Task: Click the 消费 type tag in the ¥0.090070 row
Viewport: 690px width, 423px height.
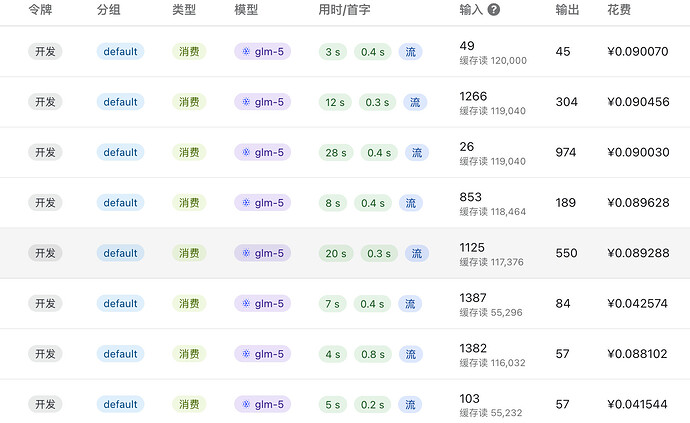Action: [x=189, y=51]
